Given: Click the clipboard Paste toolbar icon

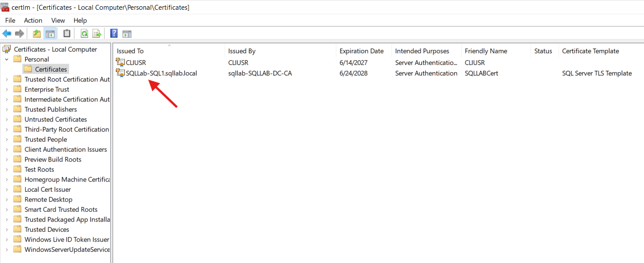Looking at the screenshot, I should click(67, 33).
